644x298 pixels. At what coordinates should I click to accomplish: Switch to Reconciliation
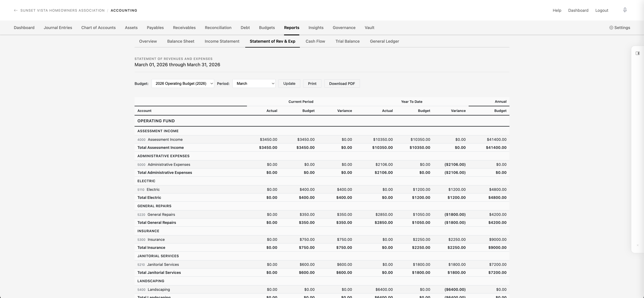[x=218, y=28]
